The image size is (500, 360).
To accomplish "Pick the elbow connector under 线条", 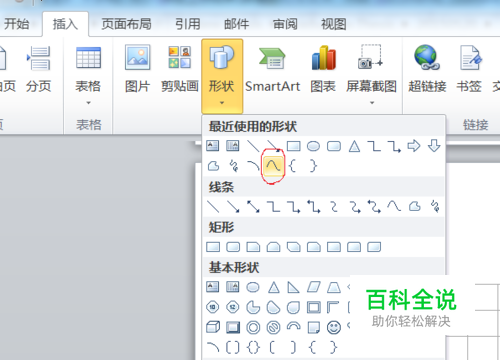I will pos(273,207).
